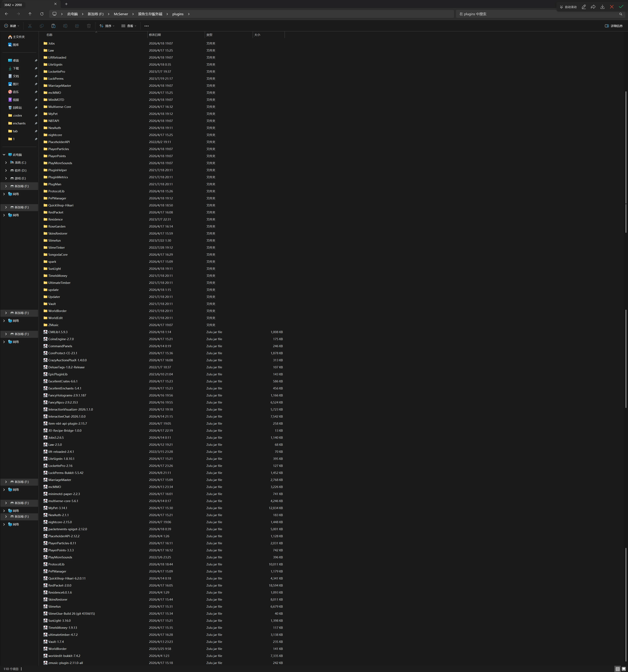The width and height of the screenshot is (628, 672).
Task: Open the three-dot more options menu
Action: tap(146, 26)
